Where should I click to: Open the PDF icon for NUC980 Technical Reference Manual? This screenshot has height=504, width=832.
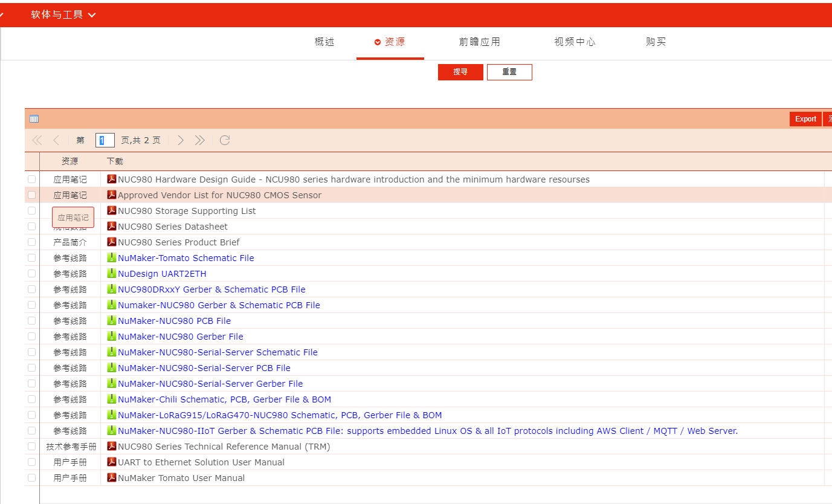point(112,446)
